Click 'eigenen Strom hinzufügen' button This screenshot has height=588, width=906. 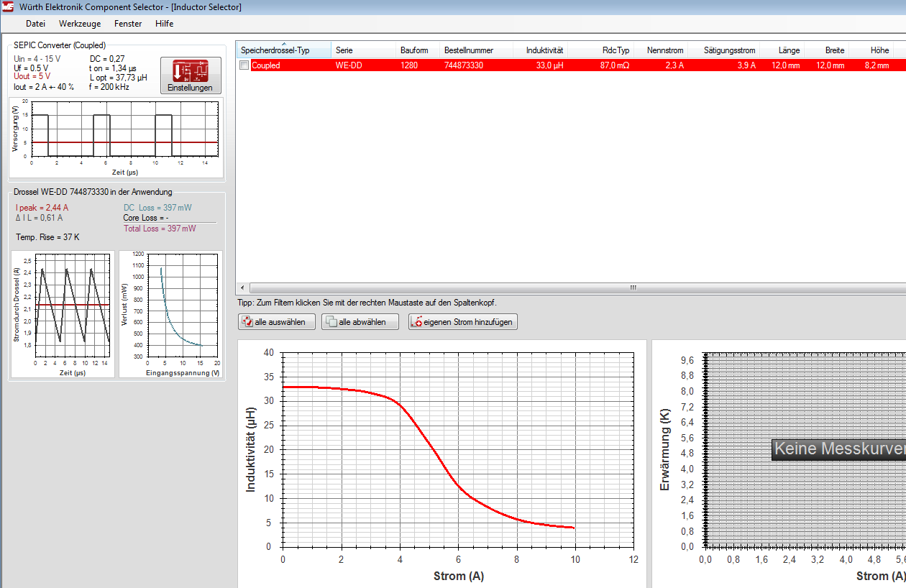[463, 322]
